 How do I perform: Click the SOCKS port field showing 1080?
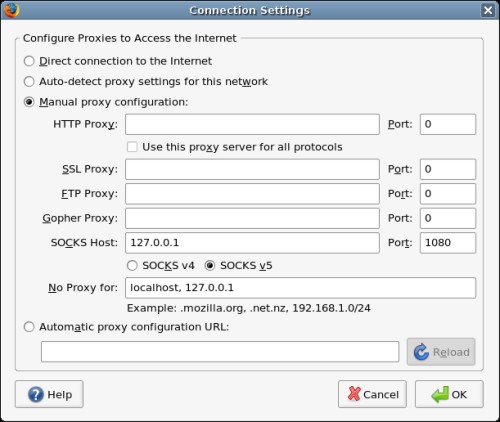pyautogui.click(x=448, y=243)
